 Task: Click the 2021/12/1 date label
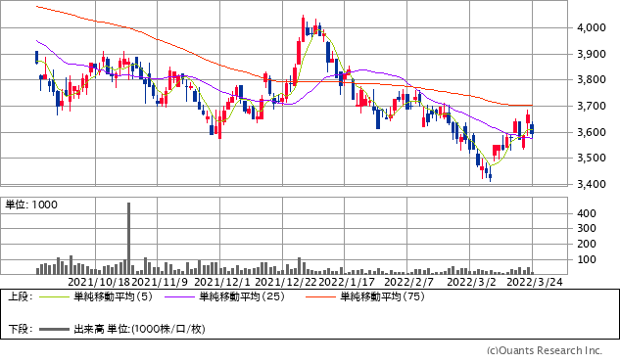(x=222, y=282)
